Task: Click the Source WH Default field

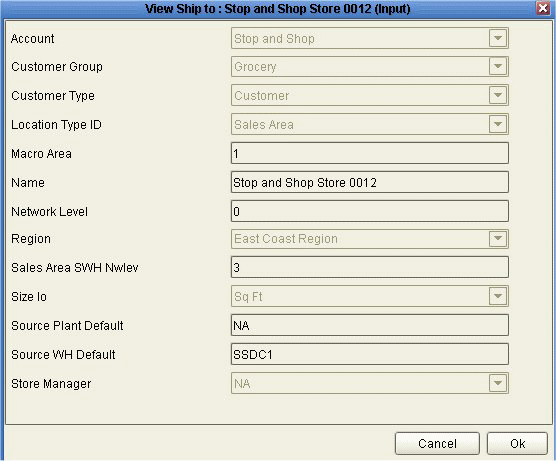Action: (x=369, y=354)
